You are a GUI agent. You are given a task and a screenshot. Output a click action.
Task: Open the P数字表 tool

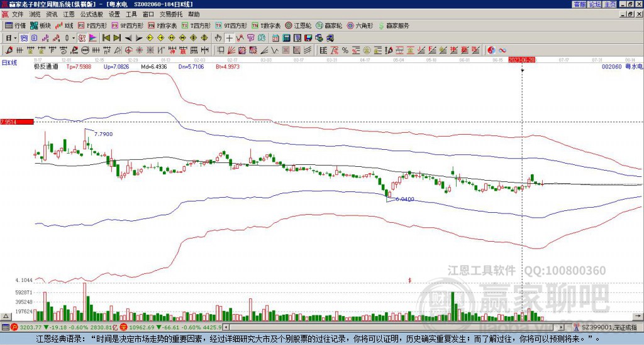(162, 25)
